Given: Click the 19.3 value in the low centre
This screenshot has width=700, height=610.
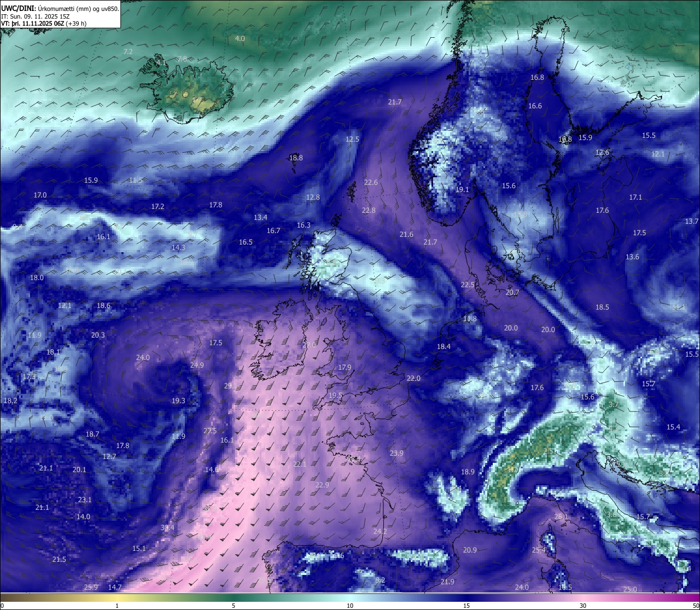Looking at the screenshot, I should coord(178,401).
